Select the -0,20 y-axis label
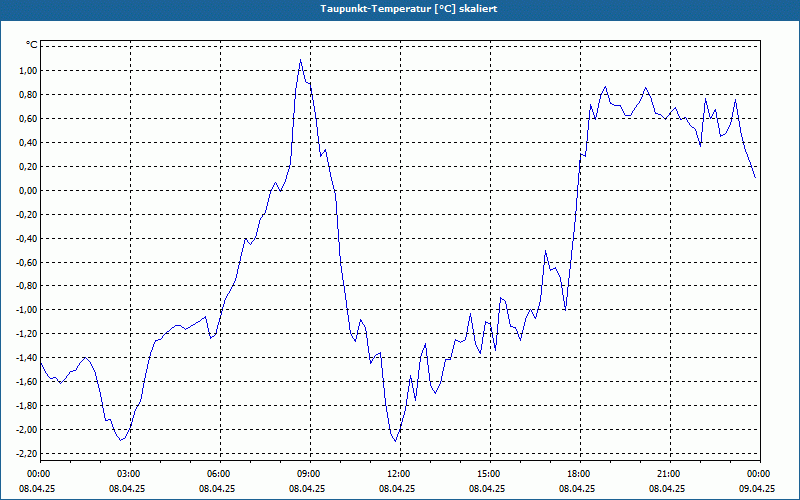The height and width of the screenshot is (500, 800). (28, 215)
